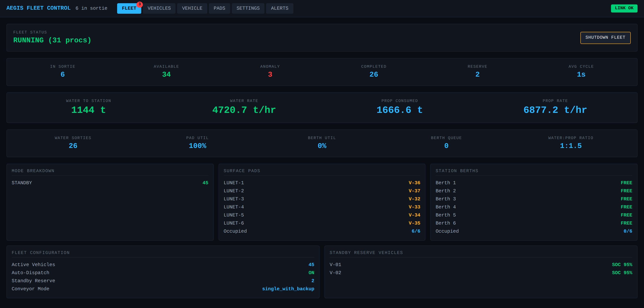Click the AEGIS FLEET CONTROL title
Screen dimensions: 644x308
coord(38,8)
